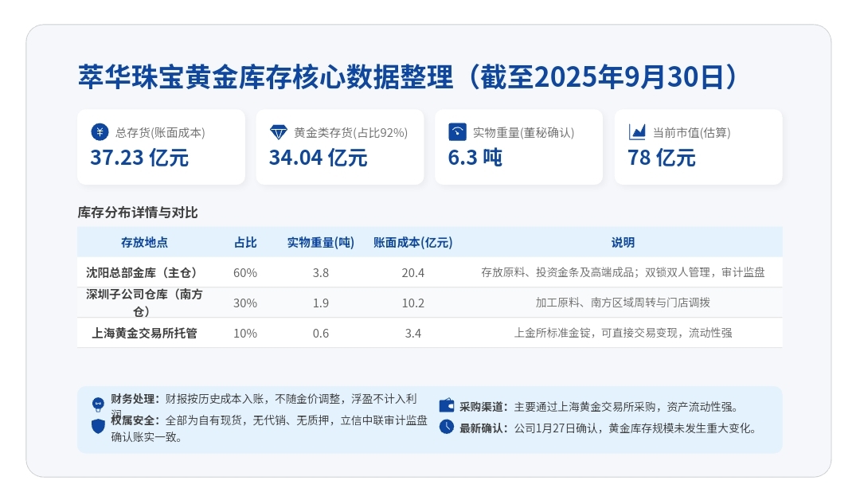Click the 6.3 吨 physical weight value
This screenshot has height=504, width=860.
(x=475, y=158)
